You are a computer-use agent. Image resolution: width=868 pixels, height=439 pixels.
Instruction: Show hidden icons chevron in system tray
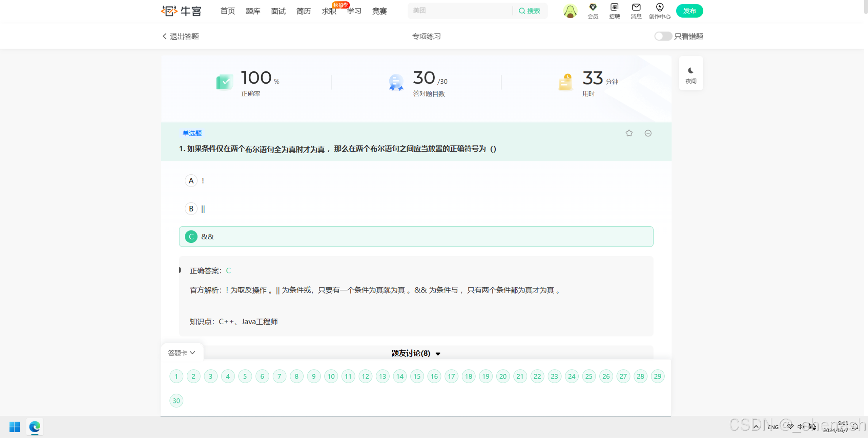(756, 427)
